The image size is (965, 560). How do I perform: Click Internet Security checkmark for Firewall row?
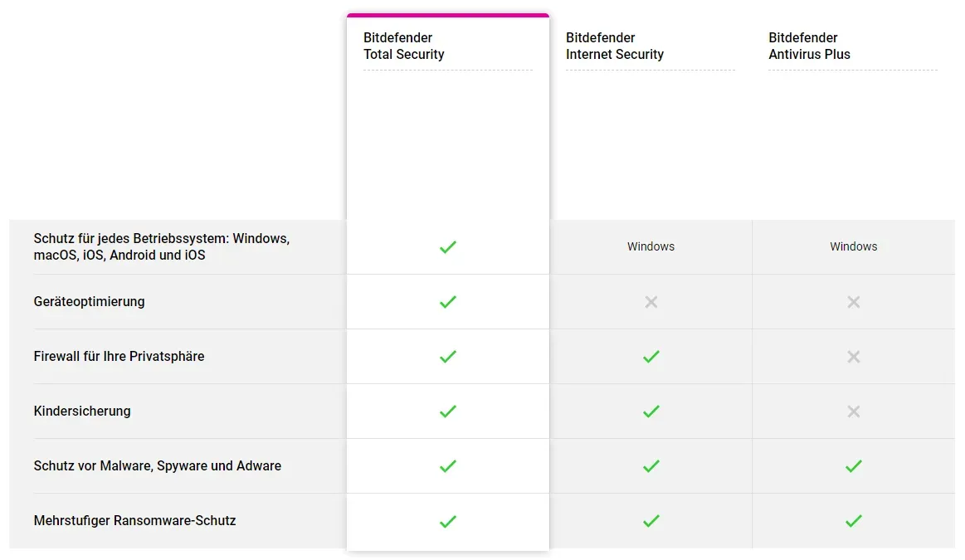point(651,357)
